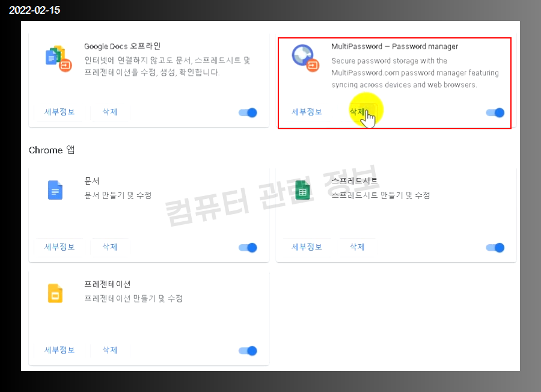Click the MultiPassword extension icon

tap(305, 58)
